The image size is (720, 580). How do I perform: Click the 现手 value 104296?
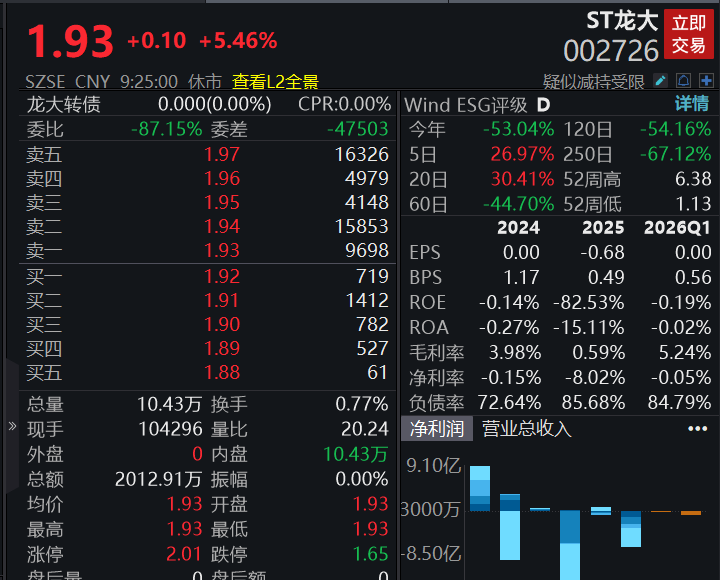pyautogui.click(x=170, y=429)
